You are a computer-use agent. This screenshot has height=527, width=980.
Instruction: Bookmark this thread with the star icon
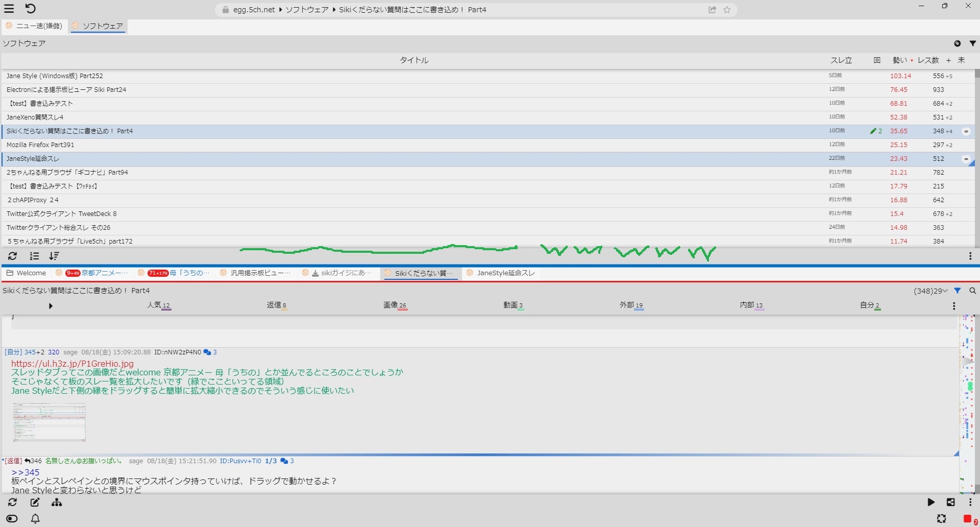tap(727, 10)
